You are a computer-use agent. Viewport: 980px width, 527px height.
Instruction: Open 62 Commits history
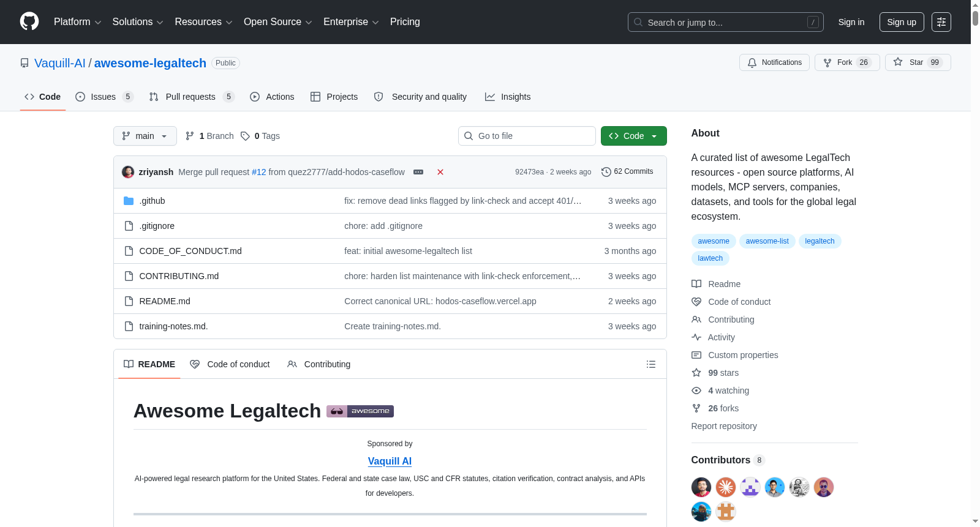coord(627,172)
